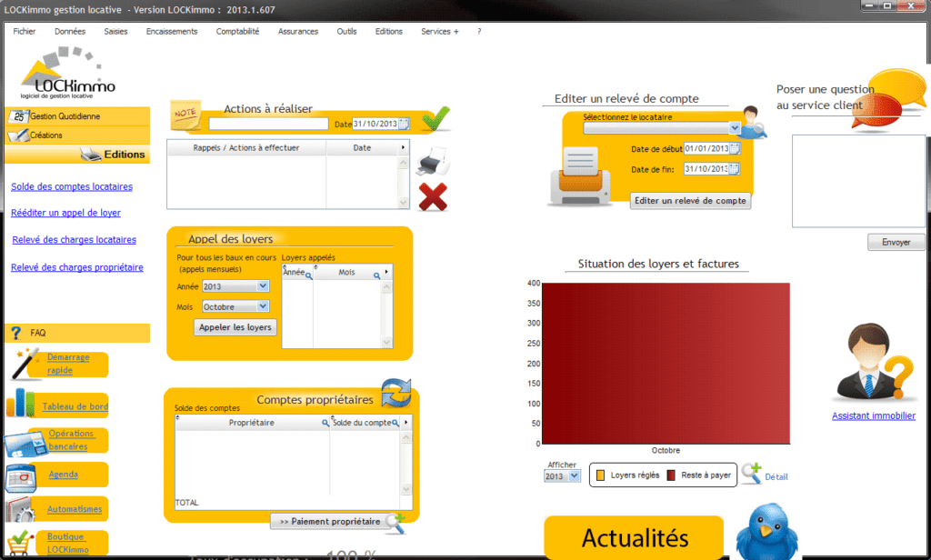Expand the Année dropdown showing 2013
This screenshot has height=560, width=931.
pos(263,286)
